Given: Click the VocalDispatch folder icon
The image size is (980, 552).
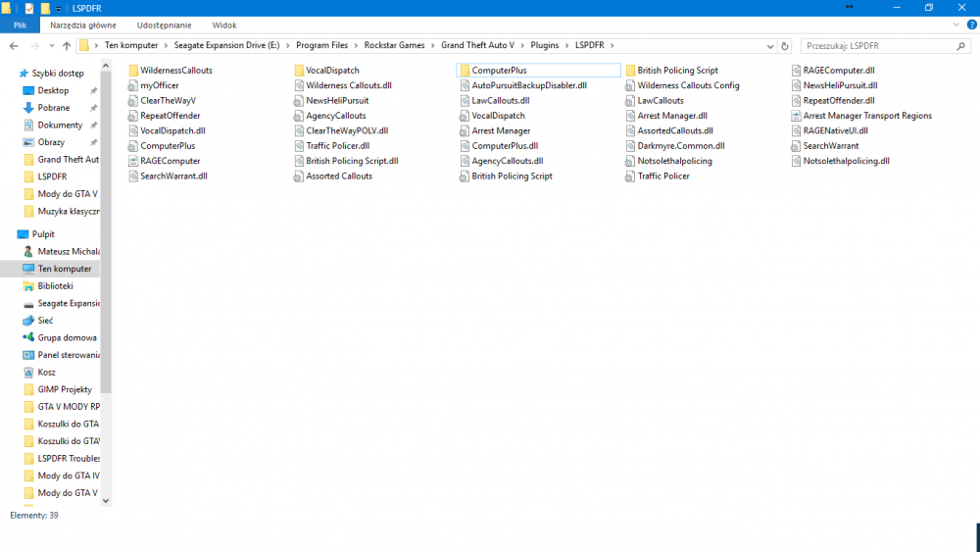Looking at the screenshot, I should (299, 71).
